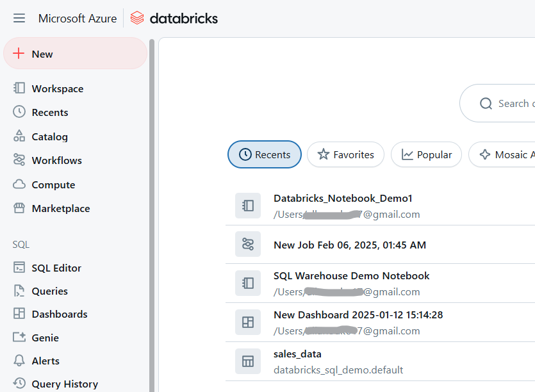The height and width of the screenshot is (392, 535).
Task: Click the red plus icon next to New
Action: 19,54
